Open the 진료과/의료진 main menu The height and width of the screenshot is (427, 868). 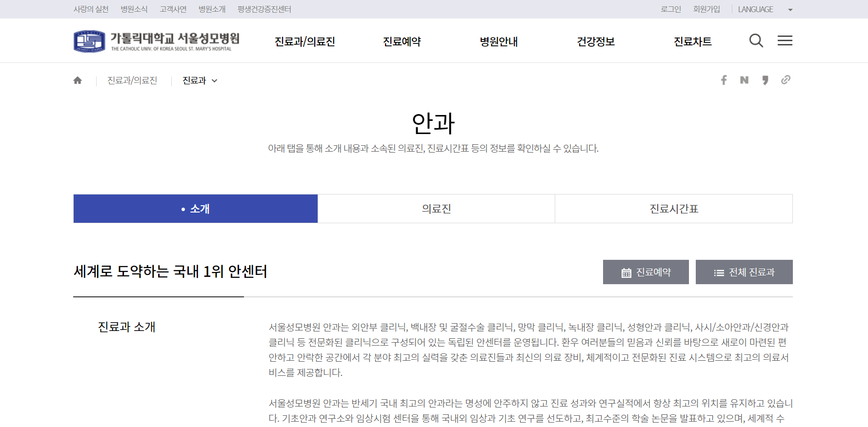(x=305, y=41)
